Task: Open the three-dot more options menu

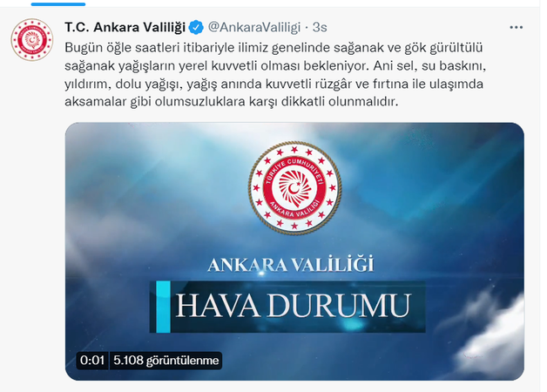Action: 516,27
